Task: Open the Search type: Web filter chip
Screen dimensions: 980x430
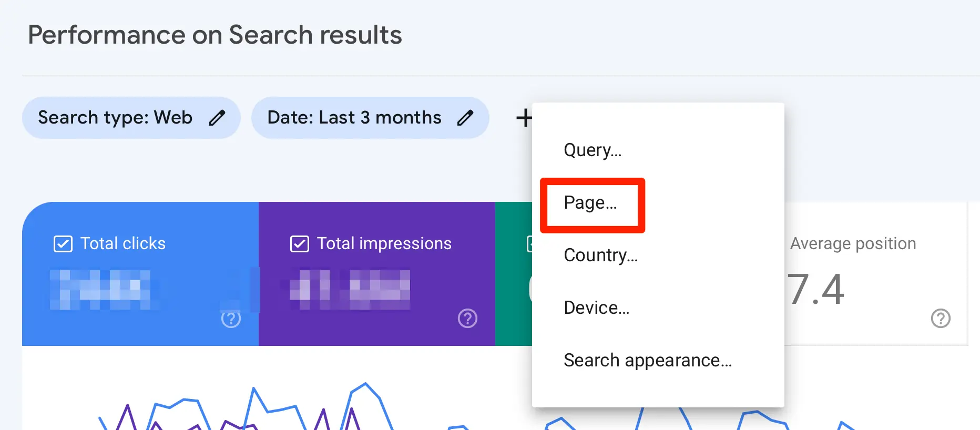Action: 115,118
